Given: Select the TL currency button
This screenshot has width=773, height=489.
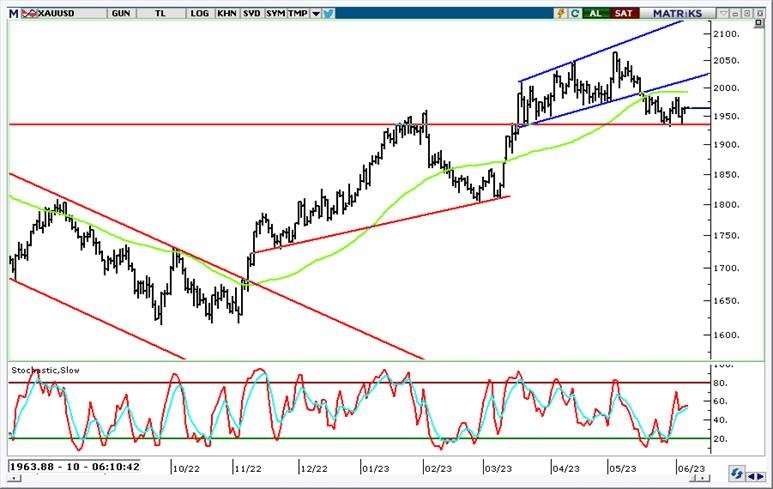Looking at the screenshot, I should (162, 14).
